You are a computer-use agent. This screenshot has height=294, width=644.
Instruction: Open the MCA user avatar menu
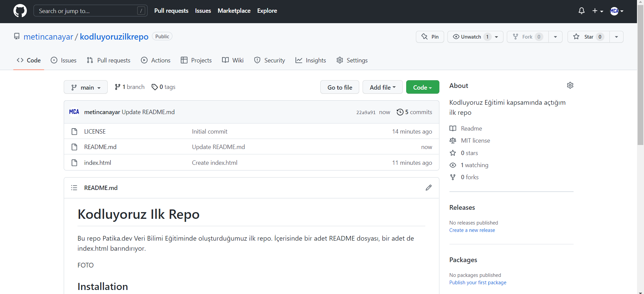tap(616, 11)
